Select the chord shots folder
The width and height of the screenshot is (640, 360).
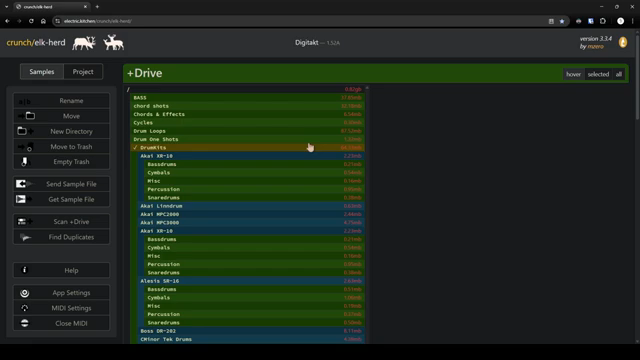pyautogui.click(x=247, y=106)
